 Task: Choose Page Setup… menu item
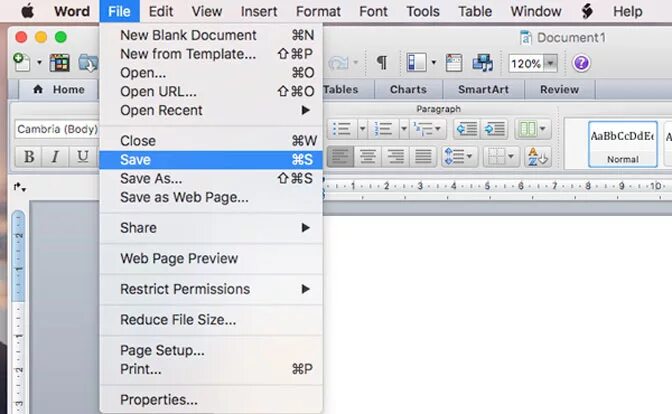[x=211, y=351]
